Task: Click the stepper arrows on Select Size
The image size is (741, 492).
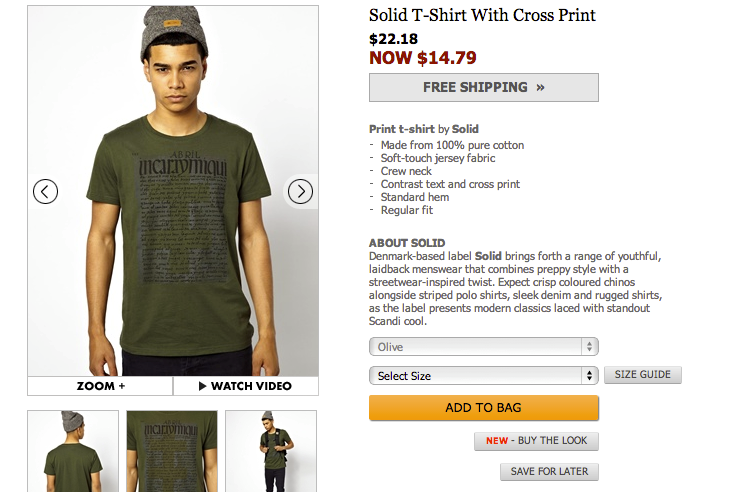Action: coord(589,376)
